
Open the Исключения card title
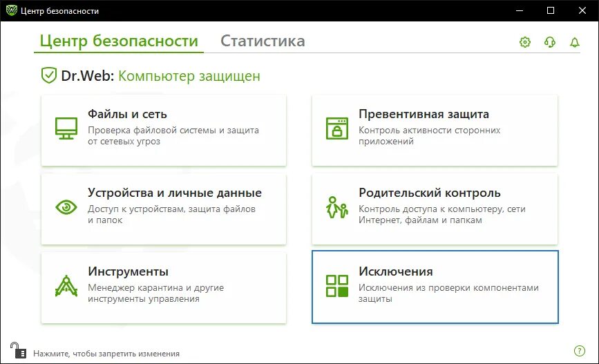click(396, 271)
